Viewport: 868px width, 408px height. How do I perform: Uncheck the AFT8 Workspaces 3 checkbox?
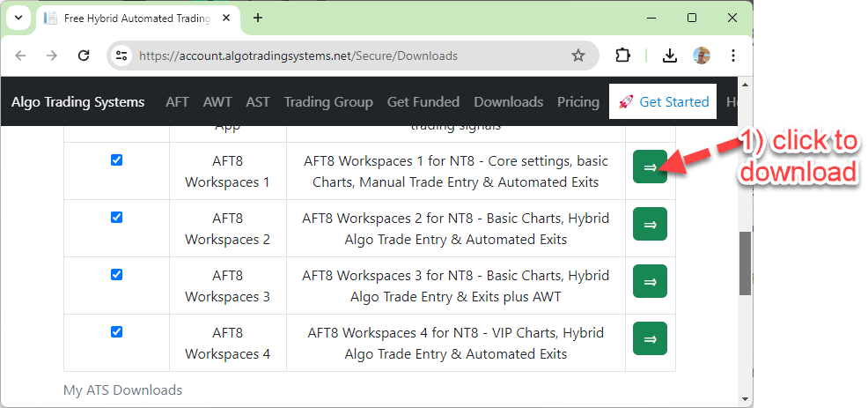116,274
